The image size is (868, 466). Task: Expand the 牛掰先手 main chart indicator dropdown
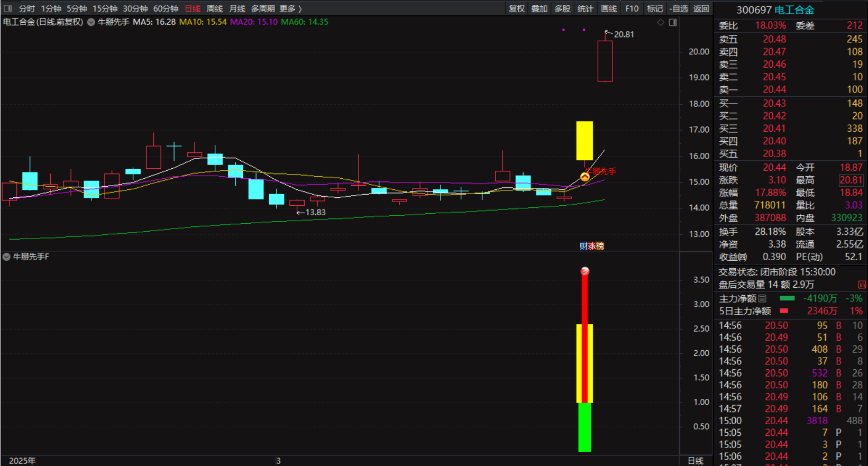tap(91, 22)
